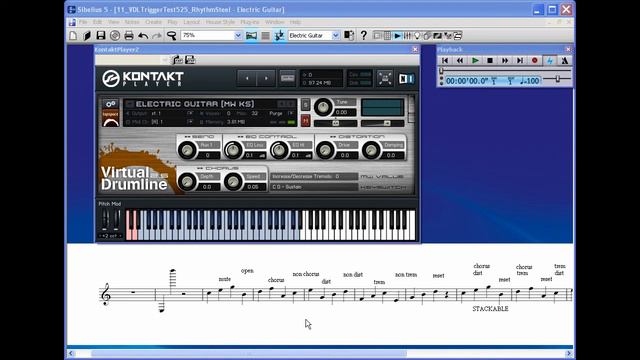
Task: Click the STACKABLE text in the score
Action: click(x=490, y=309)
